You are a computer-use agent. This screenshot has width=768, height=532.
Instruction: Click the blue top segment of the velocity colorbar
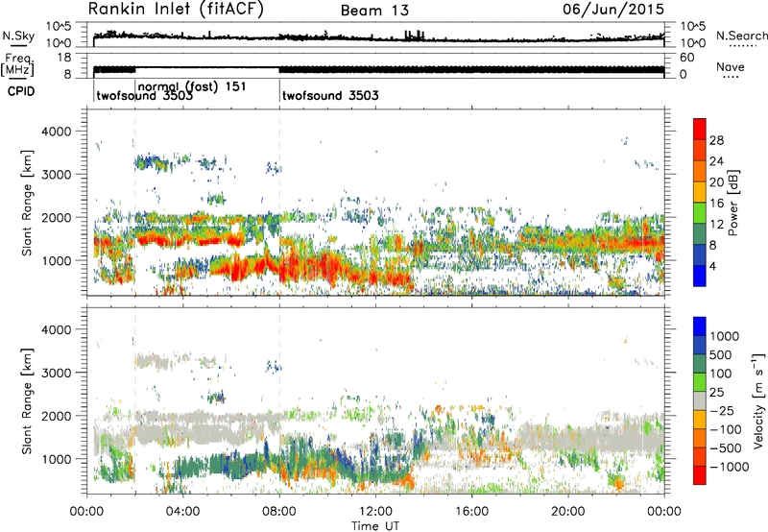(x=700, y=326)
